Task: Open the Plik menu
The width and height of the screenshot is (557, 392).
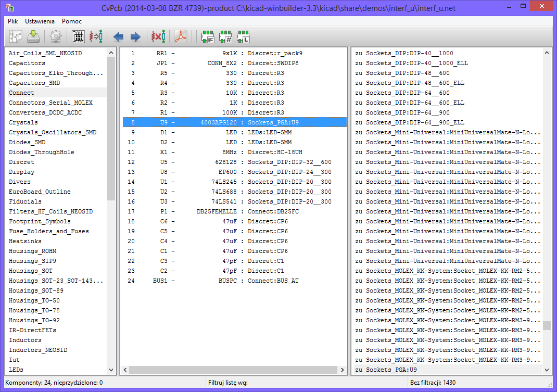Action: (13, 21)
